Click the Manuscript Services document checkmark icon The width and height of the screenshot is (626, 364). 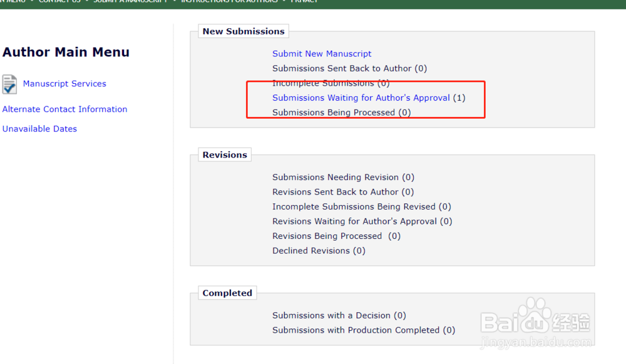point(9,84)
